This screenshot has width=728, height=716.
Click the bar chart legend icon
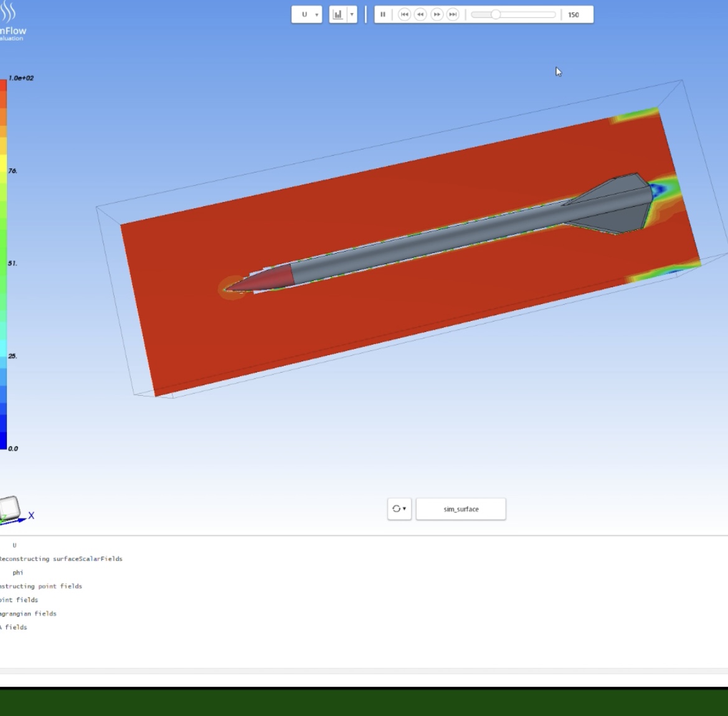[338, 14]
